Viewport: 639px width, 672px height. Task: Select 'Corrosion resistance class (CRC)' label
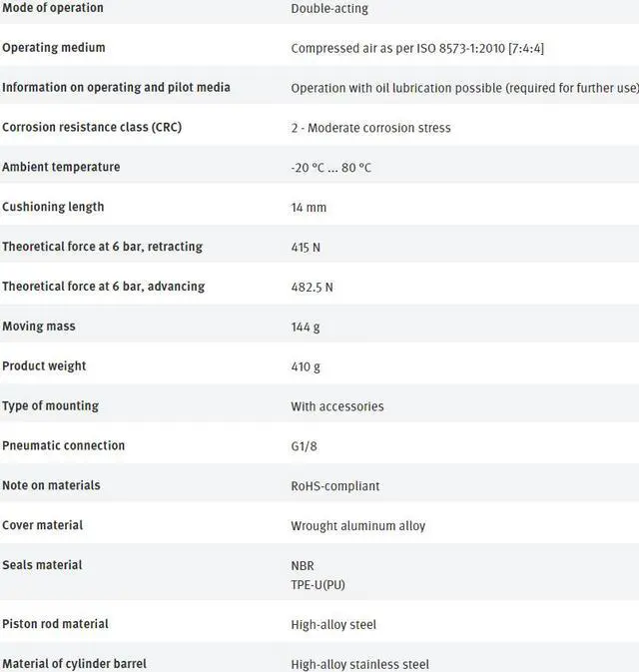click(92, 128)
